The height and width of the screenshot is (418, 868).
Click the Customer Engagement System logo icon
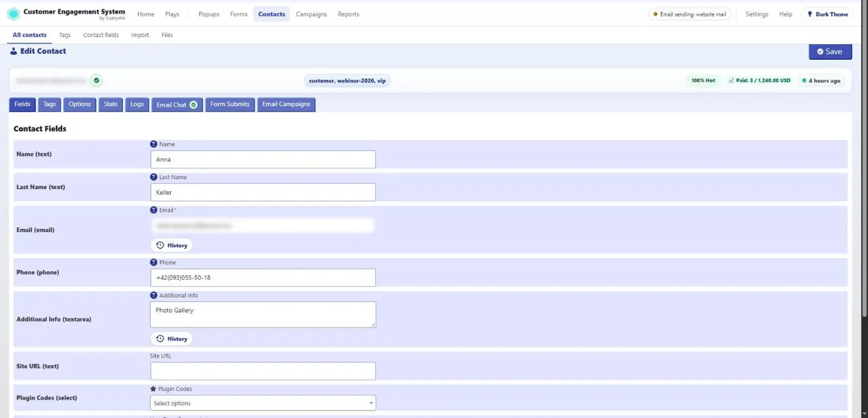pyautogui.click(x=13, y=14)
